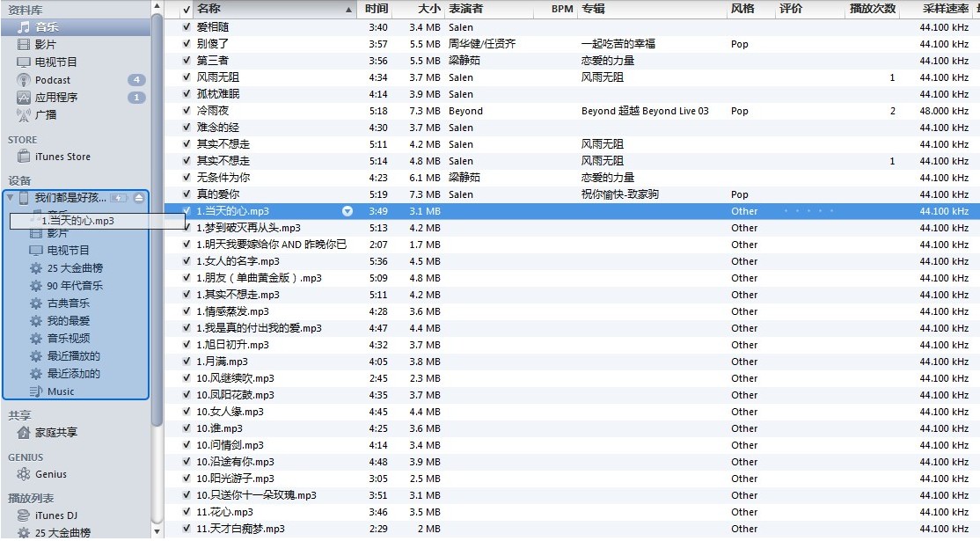Click the sidebar scrollbar thumb
The width and height of the screenshot is (980, 541).
click(x=157, y=219)
